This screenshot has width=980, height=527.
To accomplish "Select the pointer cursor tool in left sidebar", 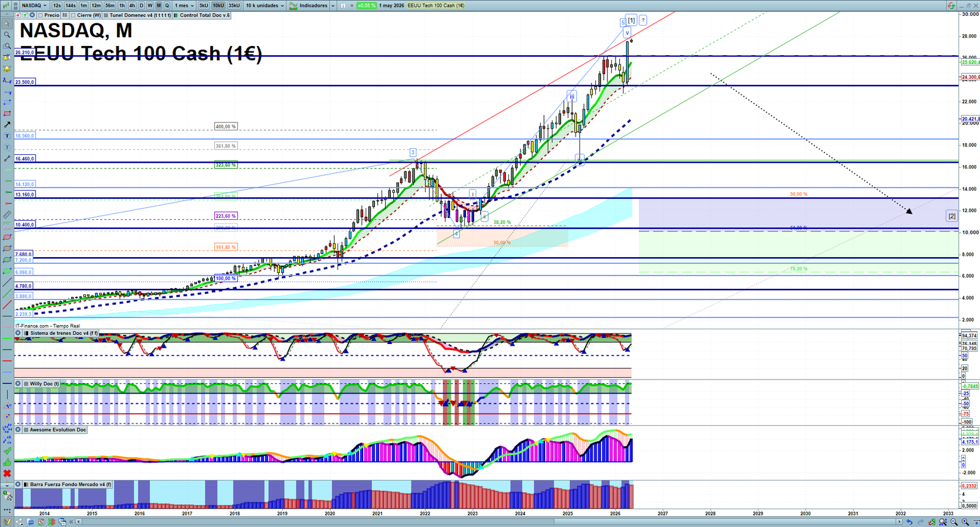I will point(7,23).
